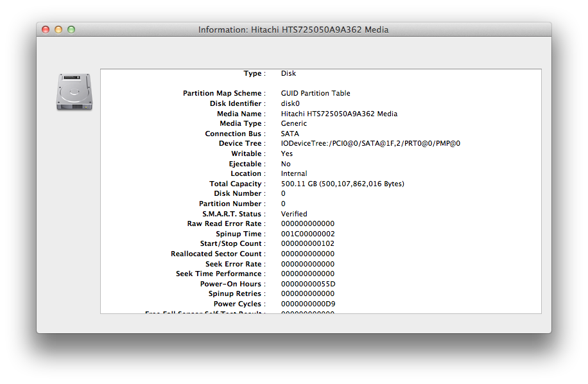Minimize the window using the yellow button
The image size is (588, 384).
click(x=58, y=30)
